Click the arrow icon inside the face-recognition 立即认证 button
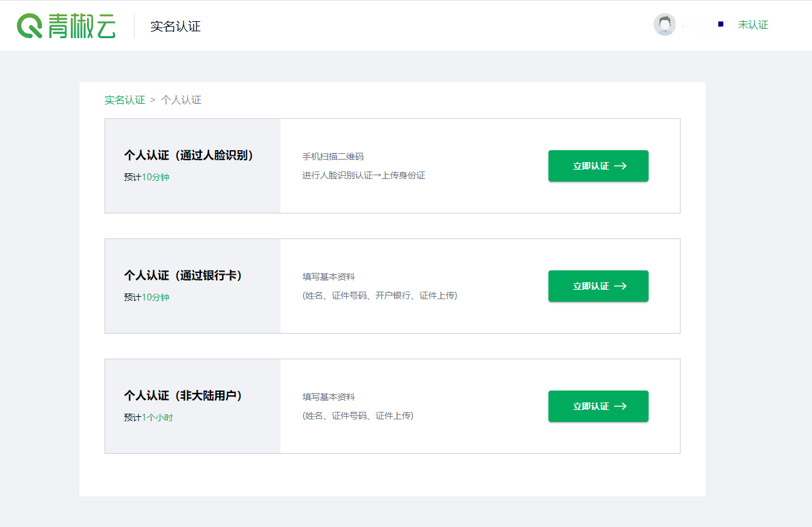Image resolution: width=812 pixels, height=527 pixels. pos(620,165)
